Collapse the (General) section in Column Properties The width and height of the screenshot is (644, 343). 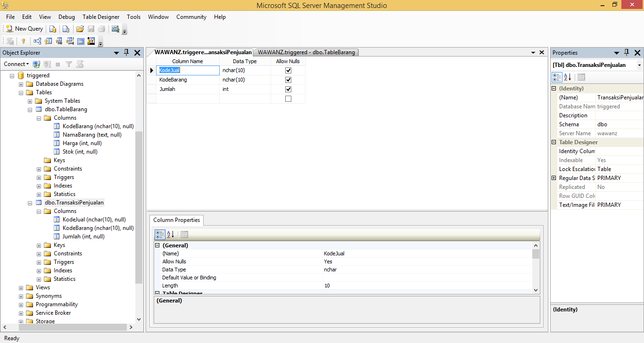pos(157,245)
